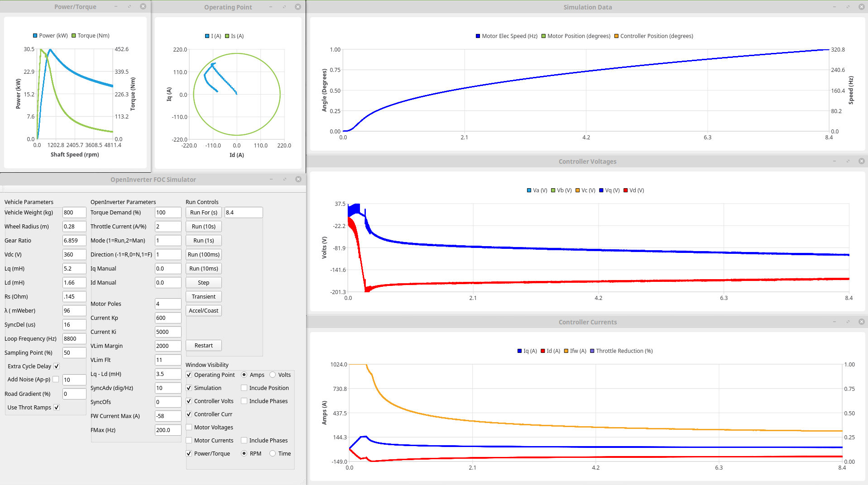868x485 pixels.
Task: Maximize the Power/Torque window
Action: [x=129, y=7]
